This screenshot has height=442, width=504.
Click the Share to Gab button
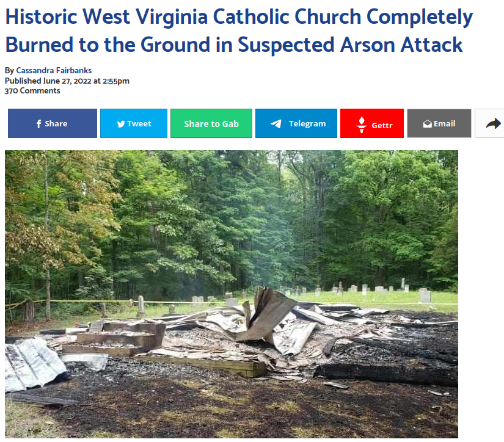click(x=211, y=123)
